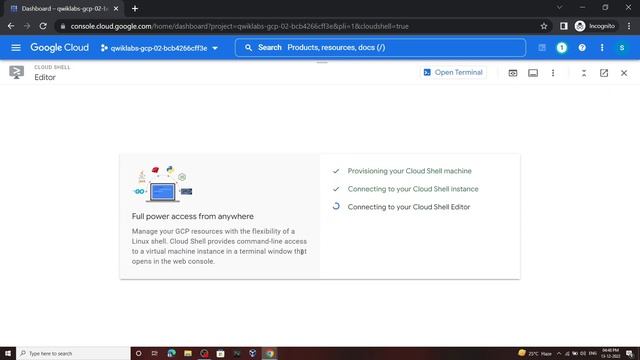The image size is (640, 360).
Task: Click the Google Cloud logo
Action: tap(59, 48)
